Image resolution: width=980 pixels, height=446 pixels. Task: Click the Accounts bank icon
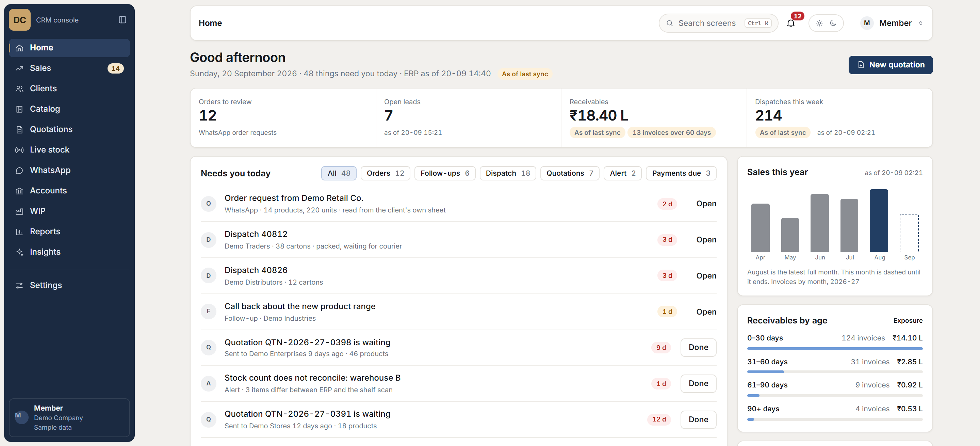coord(19,191)
